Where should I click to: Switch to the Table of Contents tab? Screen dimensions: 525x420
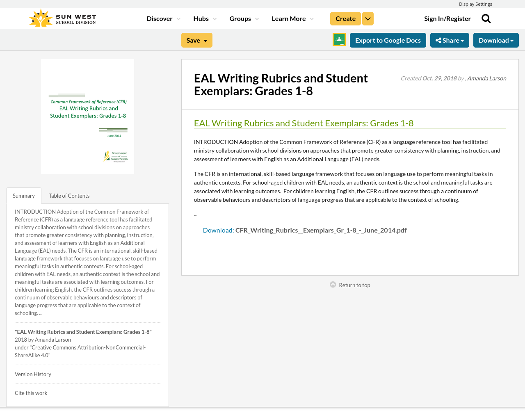pyautogui.click(x=68, y=195)
